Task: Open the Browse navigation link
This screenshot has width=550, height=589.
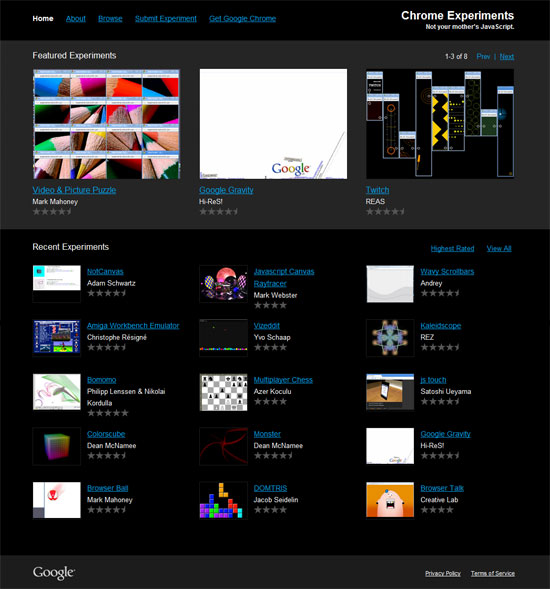Action: (x=110, y=19)
